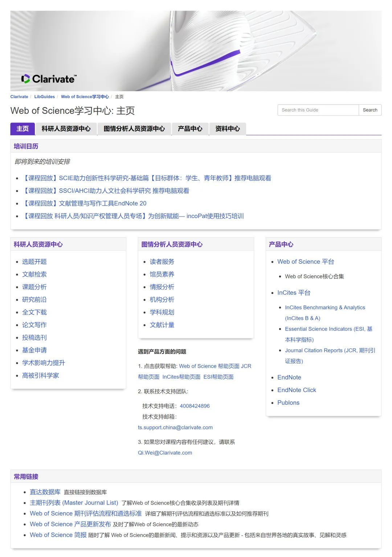This screenshot has width=392, height=557.
Task: Open the 机构分析 link
Action: point(162,300)
